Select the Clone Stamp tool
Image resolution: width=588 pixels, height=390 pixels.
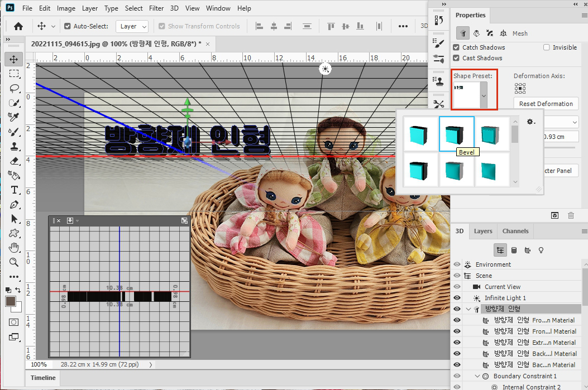[14, 147]
